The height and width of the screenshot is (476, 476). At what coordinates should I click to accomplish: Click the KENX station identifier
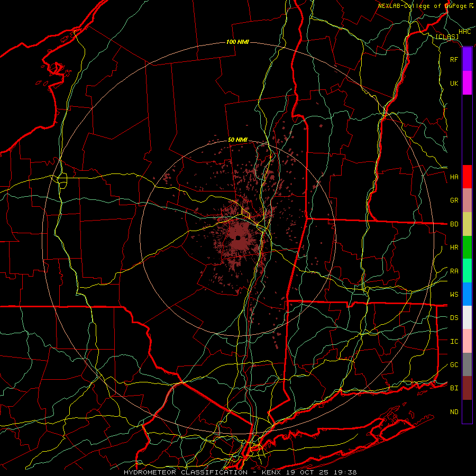click(x=272, y=472)
